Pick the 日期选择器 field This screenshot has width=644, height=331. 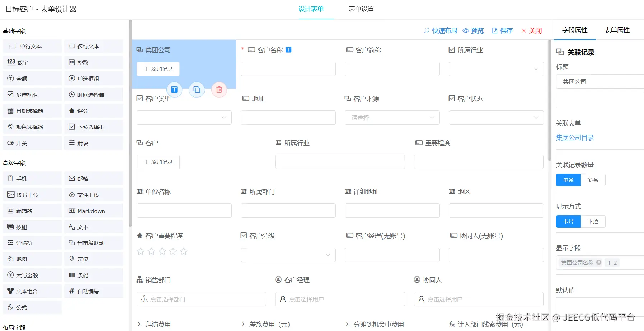[32, 111]
